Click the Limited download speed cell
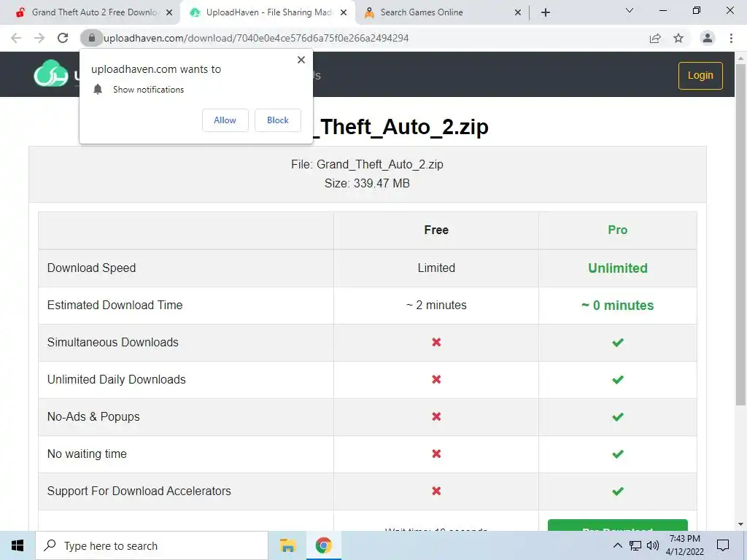Viewport: 747px width, 560px height. click(x=436, y=268)
